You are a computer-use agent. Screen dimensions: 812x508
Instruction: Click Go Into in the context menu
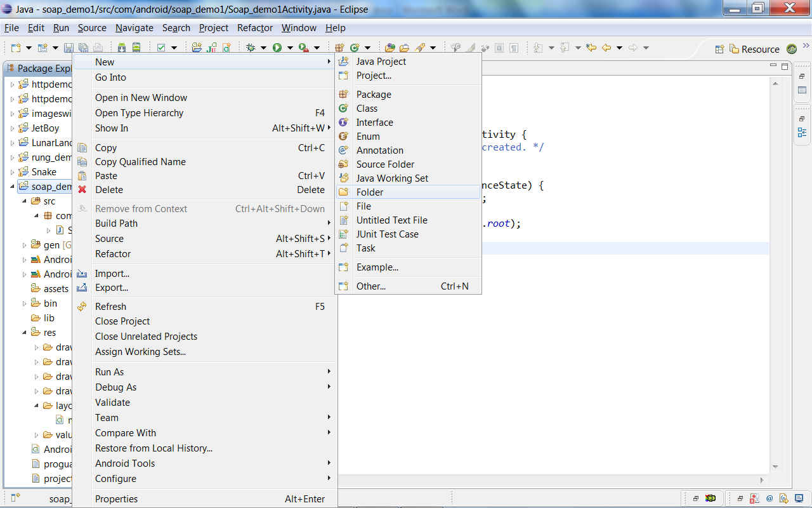click(204, 77)
